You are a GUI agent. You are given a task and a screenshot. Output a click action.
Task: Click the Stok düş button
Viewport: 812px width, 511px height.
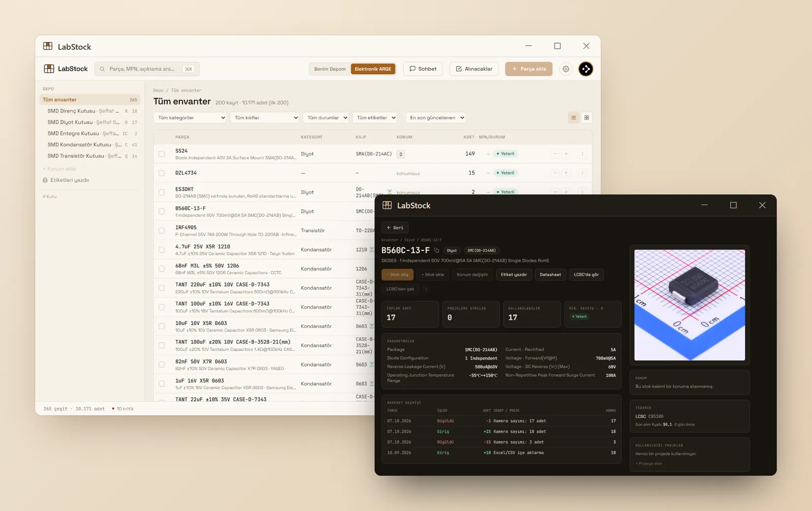(x=397, y=275)
